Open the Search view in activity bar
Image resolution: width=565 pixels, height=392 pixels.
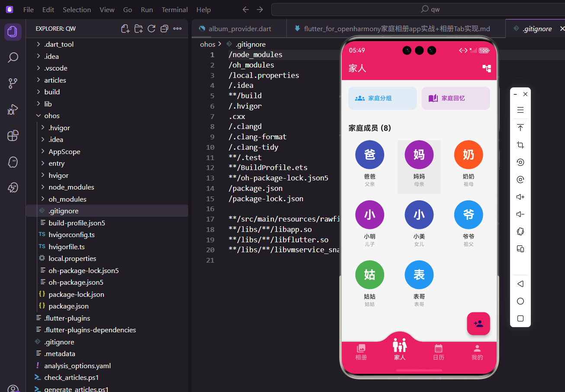(13, 58)
